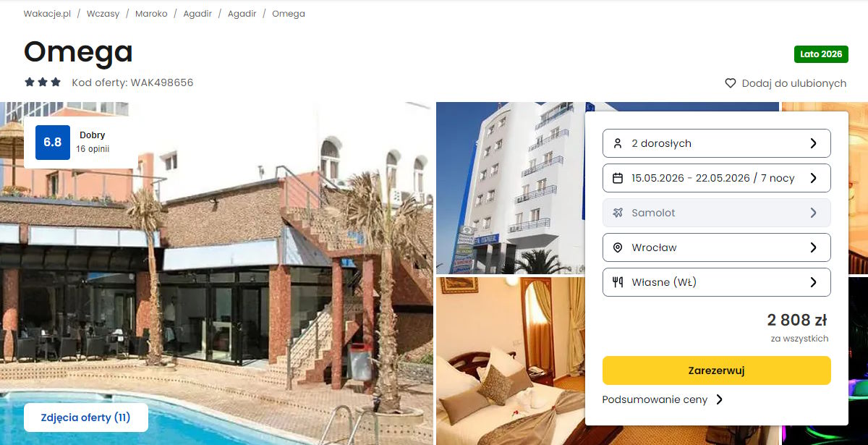868x445 pixels.
Task: Click the heart icon to add favorite
Action: click(731, 83)
